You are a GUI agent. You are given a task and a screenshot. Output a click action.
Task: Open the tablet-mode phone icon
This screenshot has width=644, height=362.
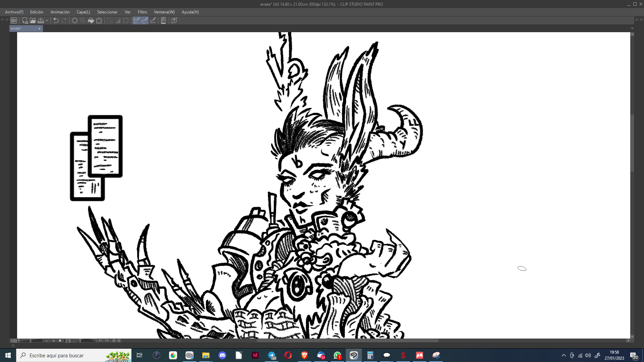coord(163,20)
